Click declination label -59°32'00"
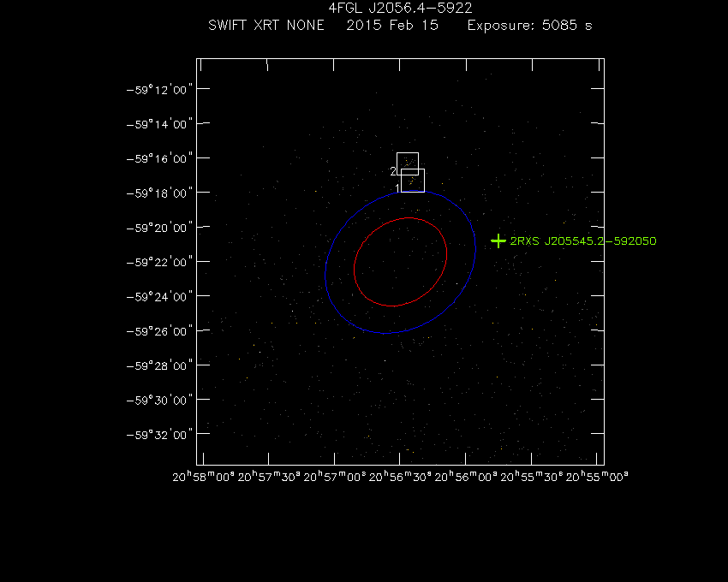This screenshot has height=582, width=728. 159,435
